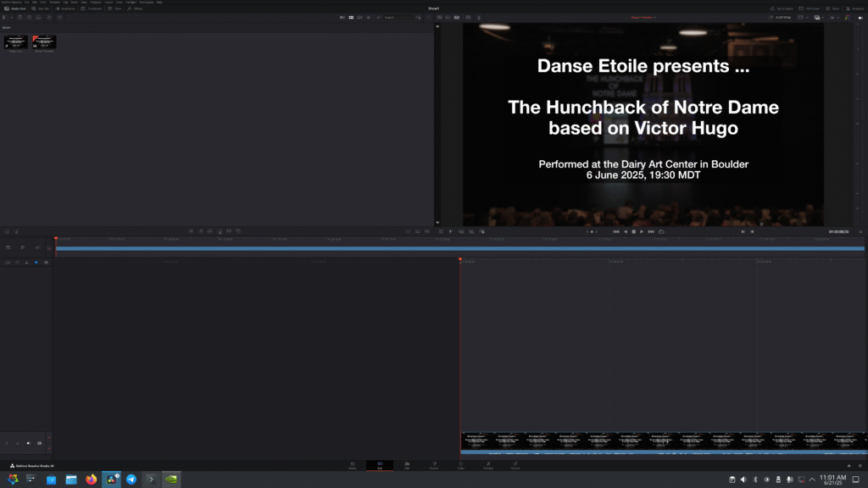Click the lower timeline red playhead marker
The image size is (868, 488).
[460, 259]
